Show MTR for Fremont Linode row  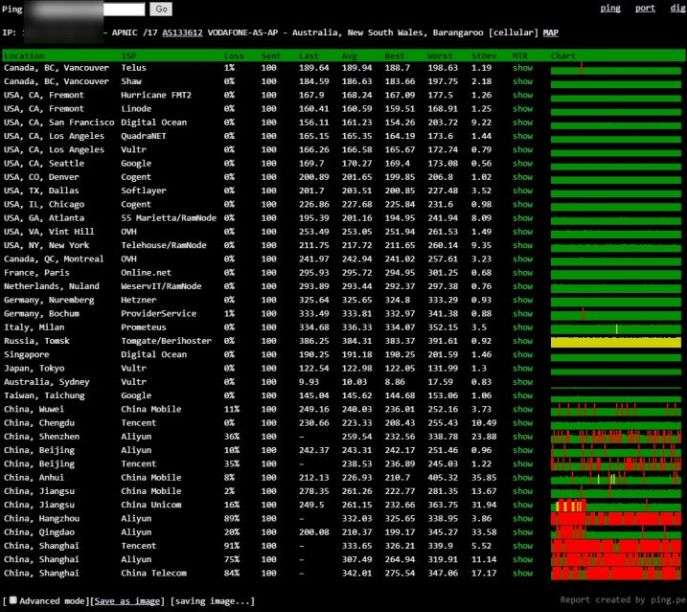pyautogui.click(x=523, y=109)
